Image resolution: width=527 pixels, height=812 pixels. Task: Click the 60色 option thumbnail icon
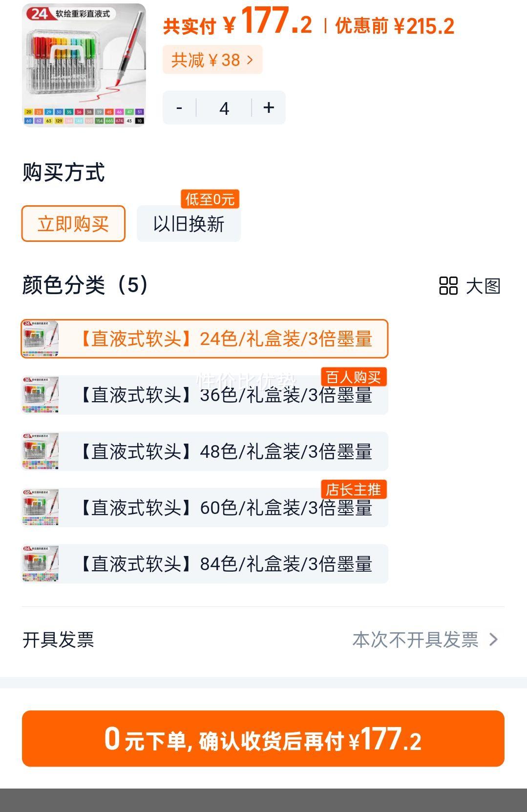click(41, 508)
